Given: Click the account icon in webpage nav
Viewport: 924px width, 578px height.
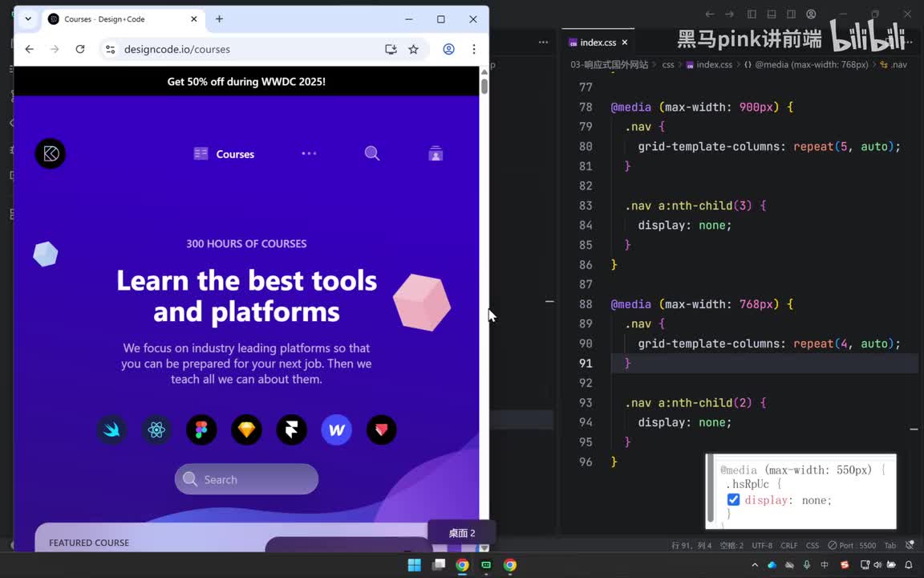Looking at the screenshot, I should coord(436,153).
